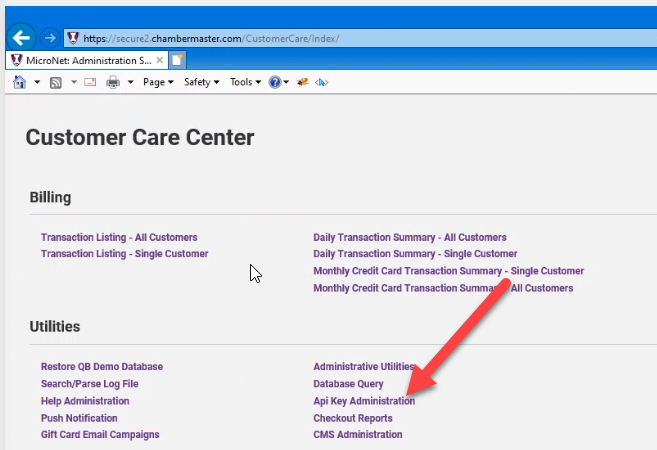Click the browser Forward arrow button
The height and width of the screenshot is (450, 657).
point(50,38)
